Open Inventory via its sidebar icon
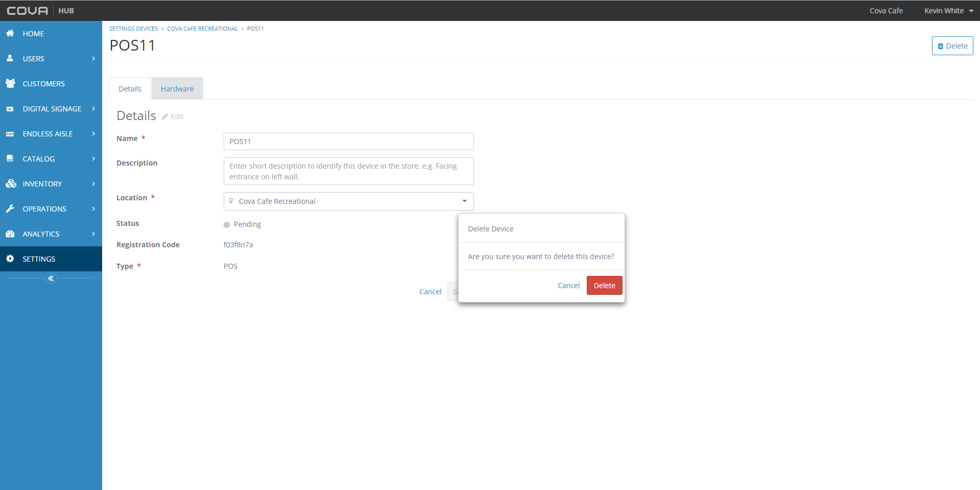Image resolution: width=980 pixels, height=490 pixels. [x=11, y=183]
